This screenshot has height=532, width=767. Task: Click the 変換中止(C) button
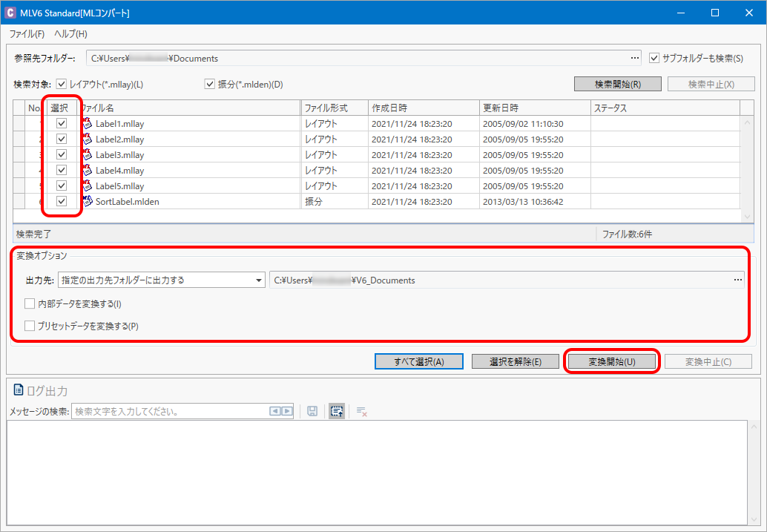pyautogui.click(x=708, y=361)
